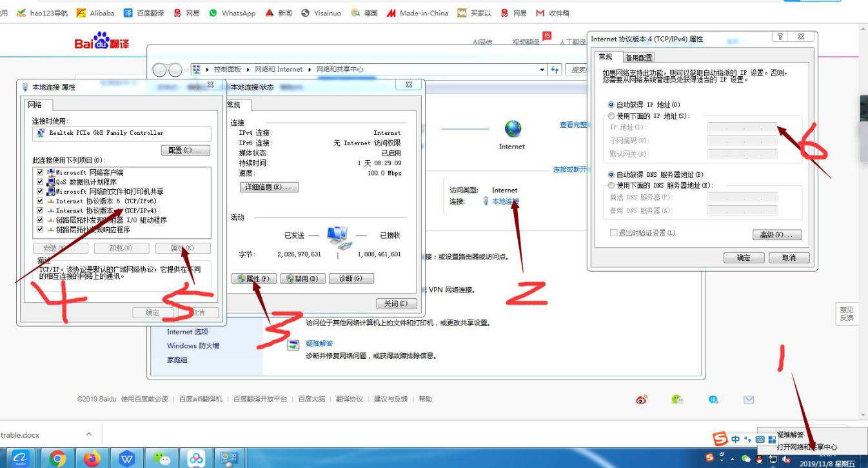
Task: Click the Weibo icon in page footer
Action: tap(641, 400)
